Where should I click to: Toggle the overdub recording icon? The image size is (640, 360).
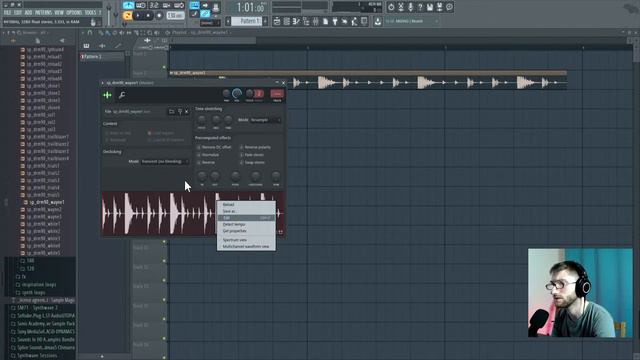(x=167, y=6)
